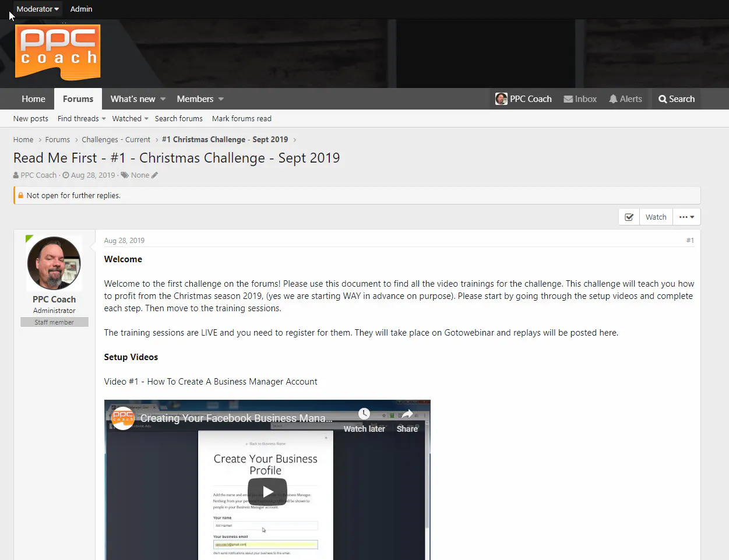This screenshot has height=560, width=729.
Task: Click the post date Aug 28, 2019 in message
Action: click(124, 241)
